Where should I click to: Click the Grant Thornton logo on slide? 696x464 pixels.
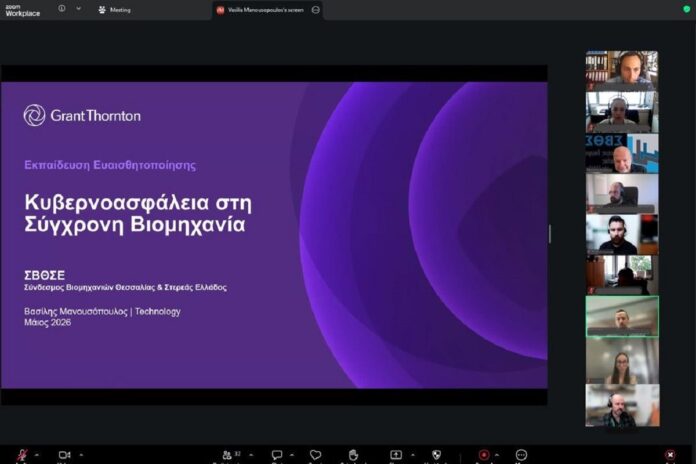(x=82, y=115)
